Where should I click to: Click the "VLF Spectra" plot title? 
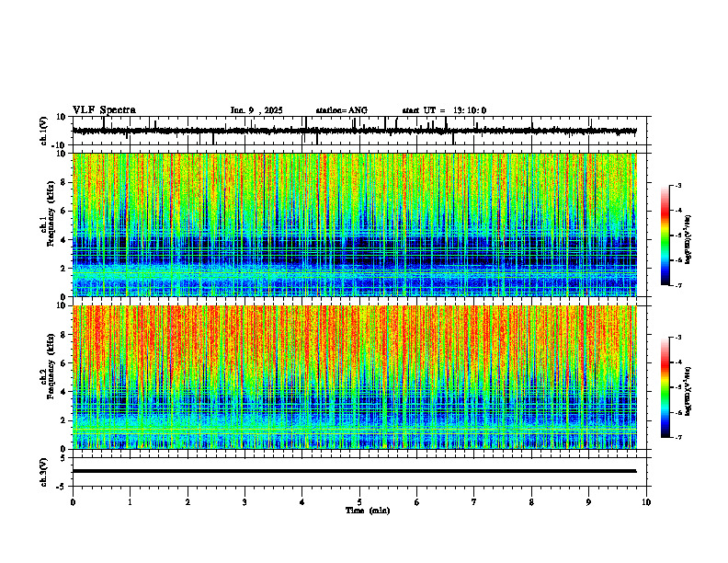click(104, 110)
